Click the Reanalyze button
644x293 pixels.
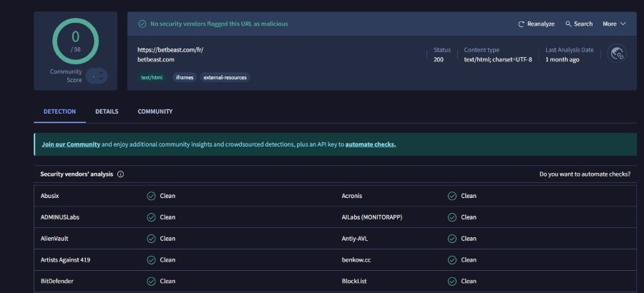click(537, 24)
